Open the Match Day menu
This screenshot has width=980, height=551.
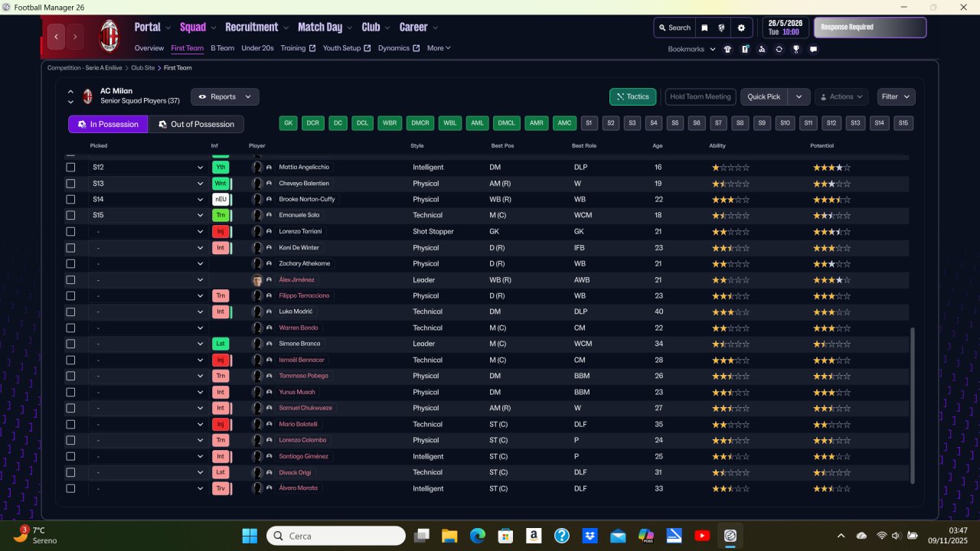pyautogui.click(x=325, y=28)
